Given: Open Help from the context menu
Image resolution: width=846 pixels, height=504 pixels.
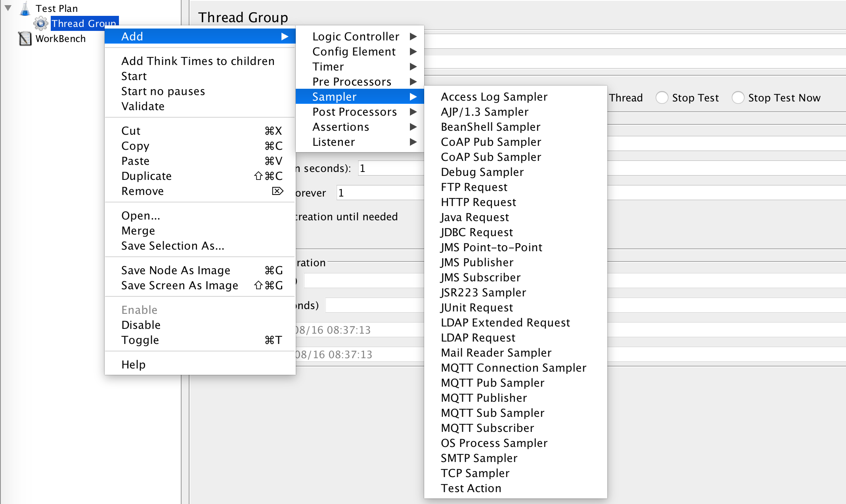Looking at the screenshot, I should [x=133, y=365].
